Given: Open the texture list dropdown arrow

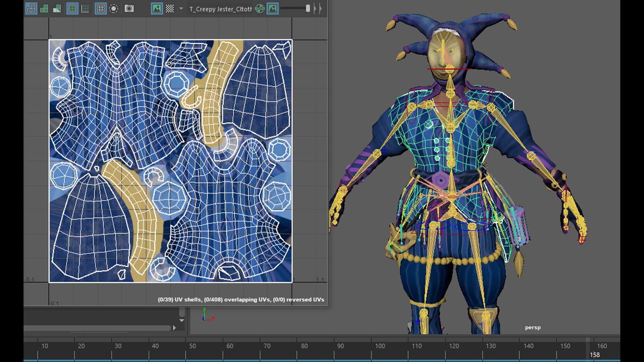Looking at the screenshot, I should (181, 9).
